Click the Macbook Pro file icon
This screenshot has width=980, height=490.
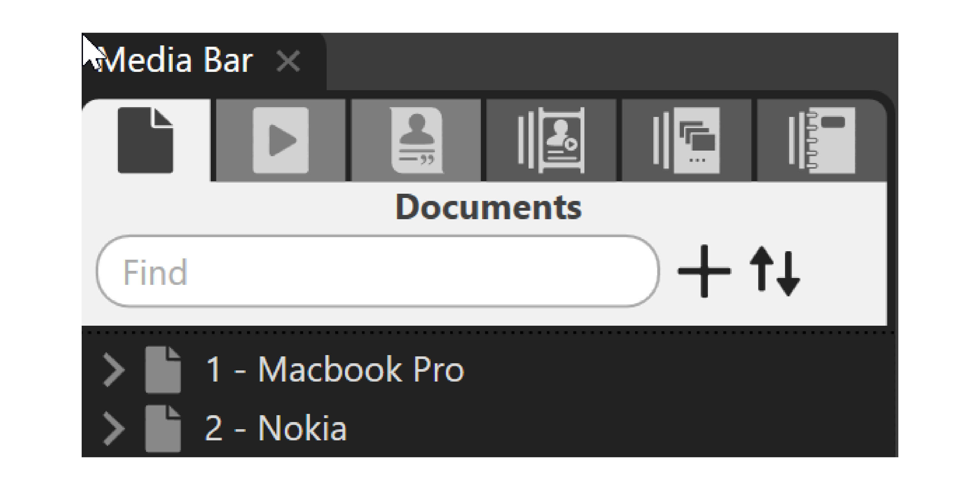pyautogui.click(x=163, y=369)
